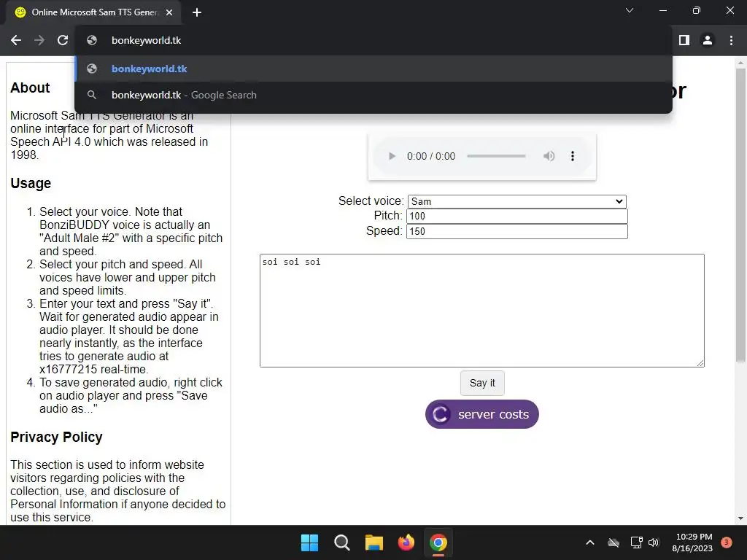Click the audio time display 0:00 / 0:00
The width and height of the screenshot is (747, 560).
431,156
